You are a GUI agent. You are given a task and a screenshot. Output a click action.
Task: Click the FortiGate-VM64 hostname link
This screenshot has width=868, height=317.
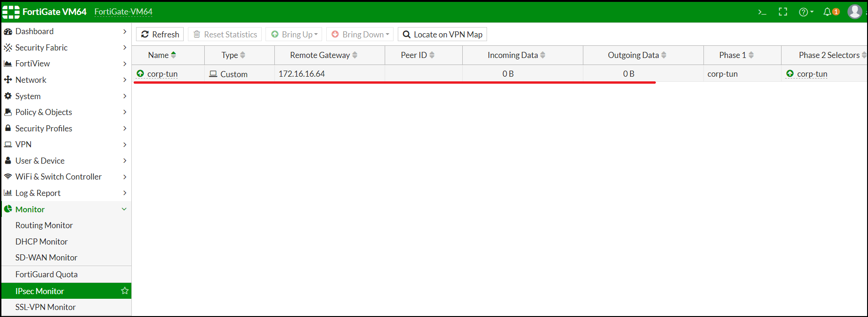[x=123, y=12]
